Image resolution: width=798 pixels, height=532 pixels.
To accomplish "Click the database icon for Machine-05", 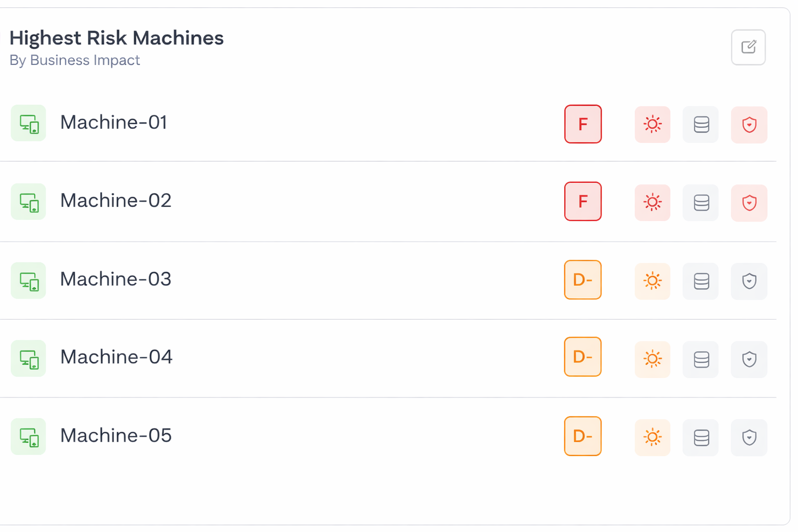I will point(701,437).
